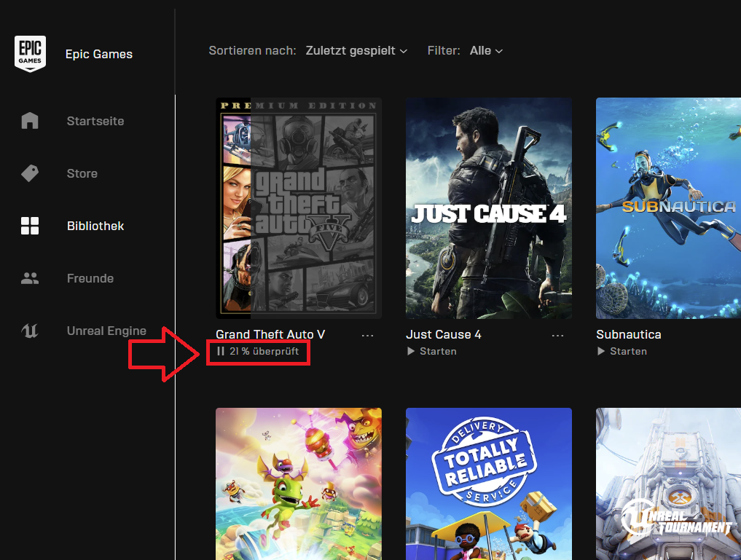Image resolution: width=741 pixels, height=560 pixels.
Task: Open the three-dot menu for Just Cause 4
Action: (557, 335)
